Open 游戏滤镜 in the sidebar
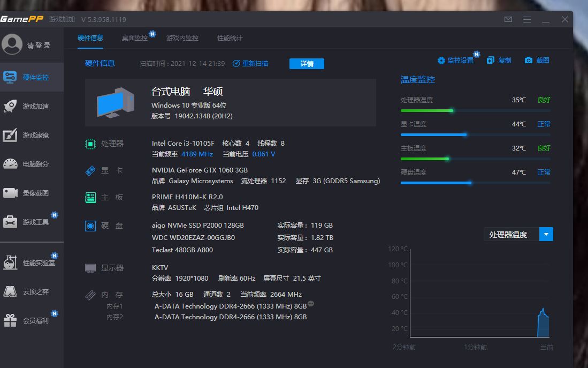 pos(32,135)
